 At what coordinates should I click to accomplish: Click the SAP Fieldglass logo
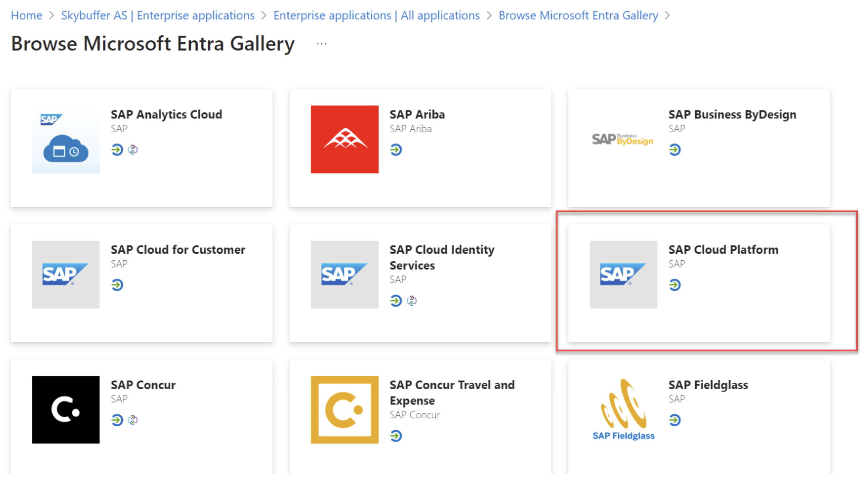624,410
